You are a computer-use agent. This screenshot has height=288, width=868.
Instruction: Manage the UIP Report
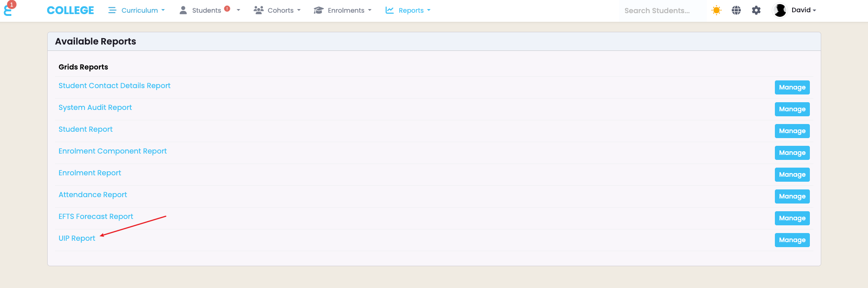792,240
